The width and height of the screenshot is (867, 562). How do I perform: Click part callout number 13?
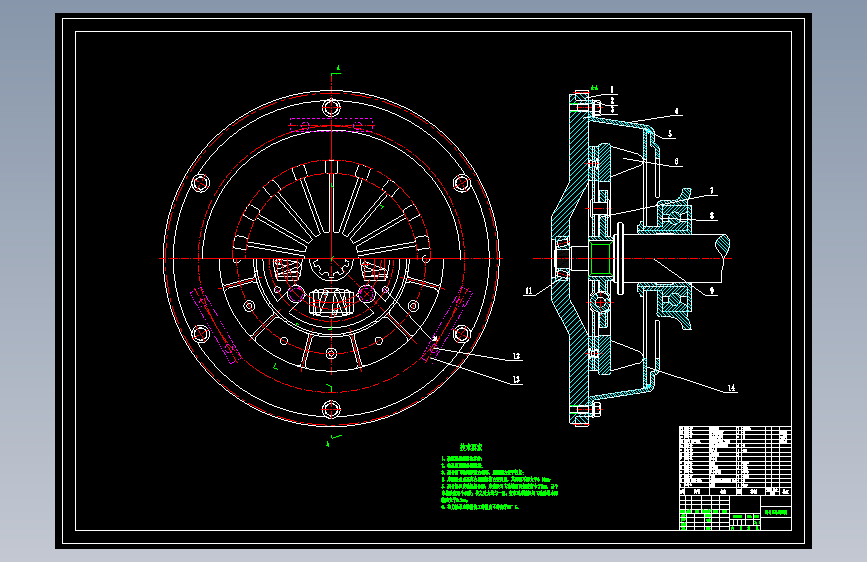click(x=516, y=379)
